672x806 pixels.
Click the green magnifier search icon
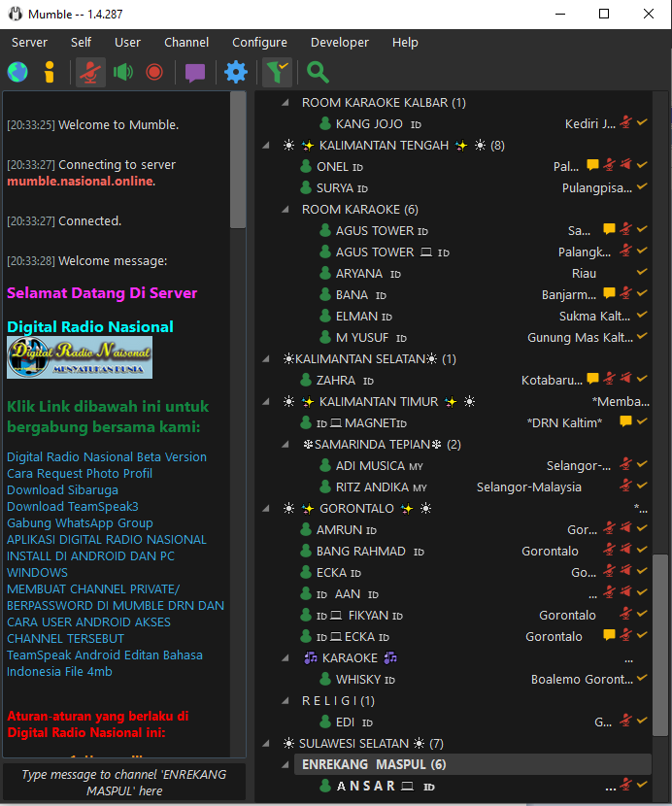click(318, 72)
